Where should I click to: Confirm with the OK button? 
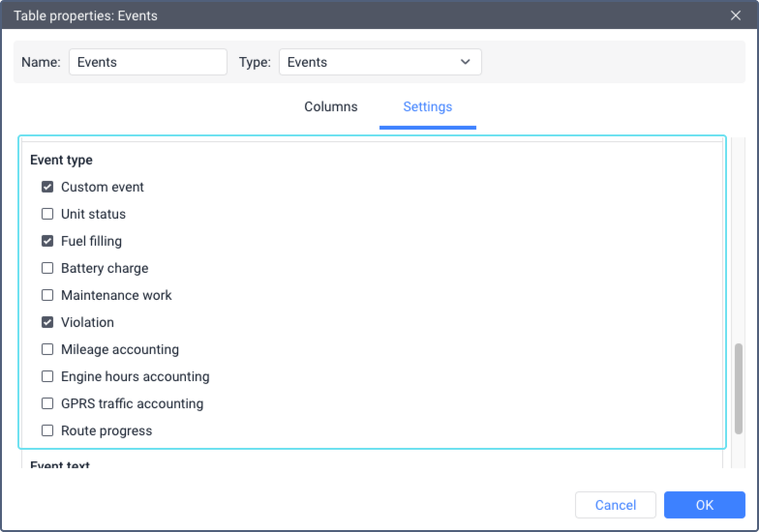coord(705,505)
